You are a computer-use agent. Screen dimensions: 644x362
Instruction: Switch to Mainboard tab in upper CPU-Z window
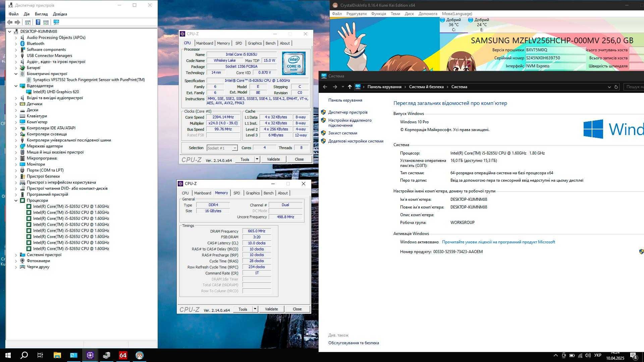point(205,43)
